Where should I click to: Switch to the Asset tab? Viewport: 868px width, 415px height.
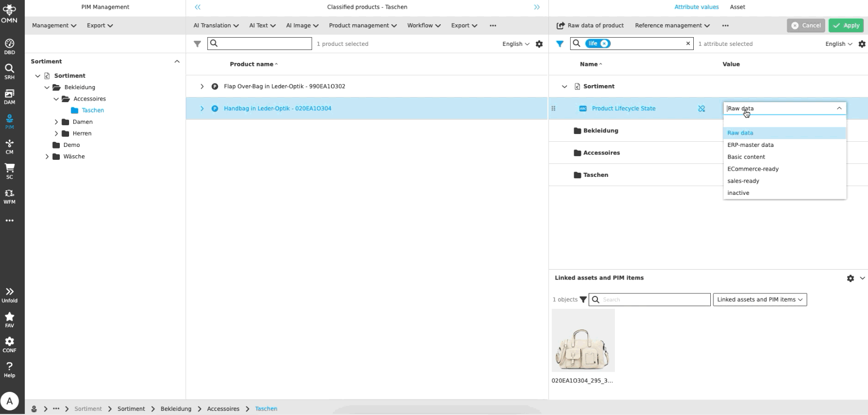pyautogui.click(x=737, y=7)
